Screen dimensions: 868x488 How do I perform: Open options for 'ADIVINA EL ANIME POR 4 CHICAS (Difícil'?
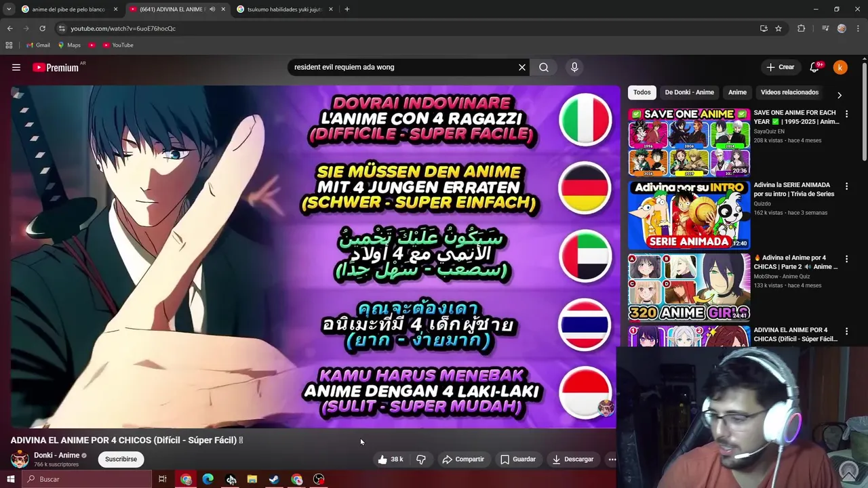pyautogui.click(x=846, y=331)
